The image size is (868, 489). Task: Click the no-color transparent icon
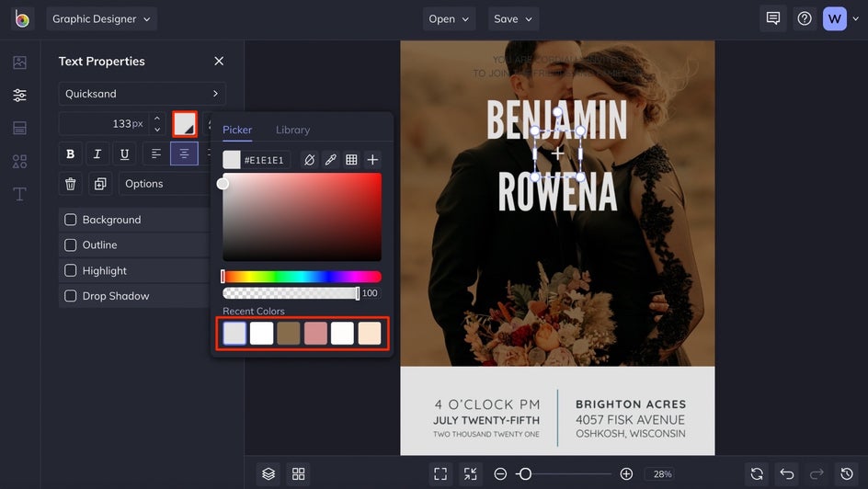(x=309, y=160)
